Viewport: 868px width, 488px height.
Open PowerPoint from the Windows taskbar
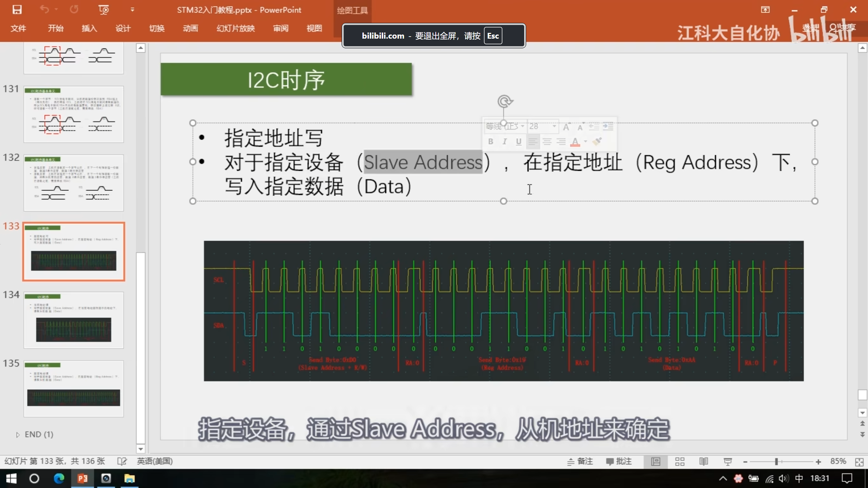(x=83, y=479)
